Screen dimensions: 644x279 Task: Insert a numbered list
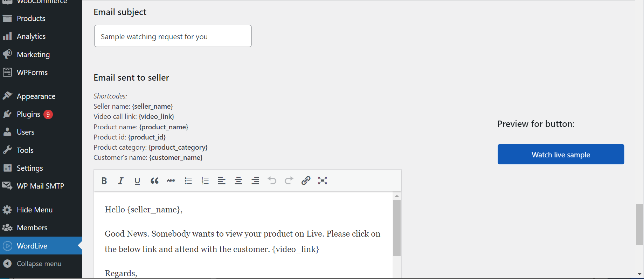[x=205, y=181]
